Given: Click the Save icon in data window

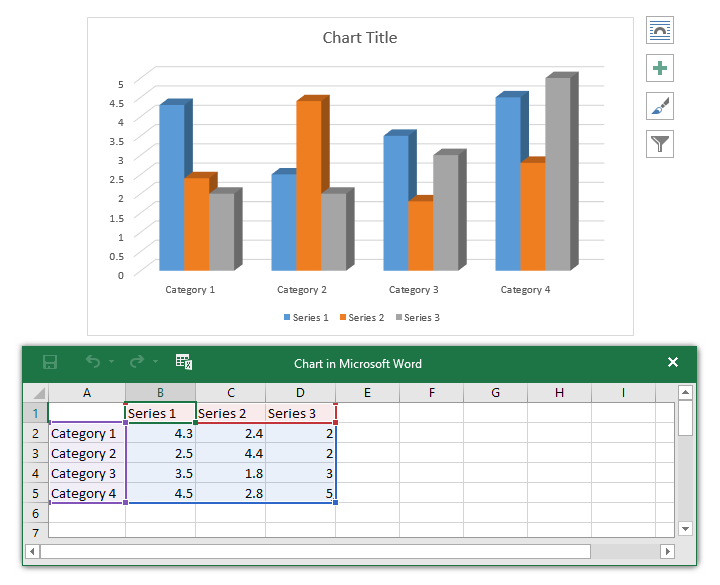Looking at the screenshot, I should pyautogui.click(x=50, y=363).
